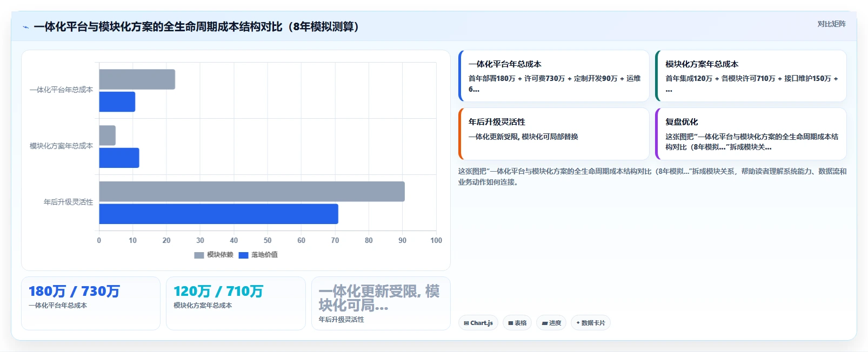Click the blue bar for 模块化方案年总成本
This screenshot has height=352, width=868.
[119, 158]
